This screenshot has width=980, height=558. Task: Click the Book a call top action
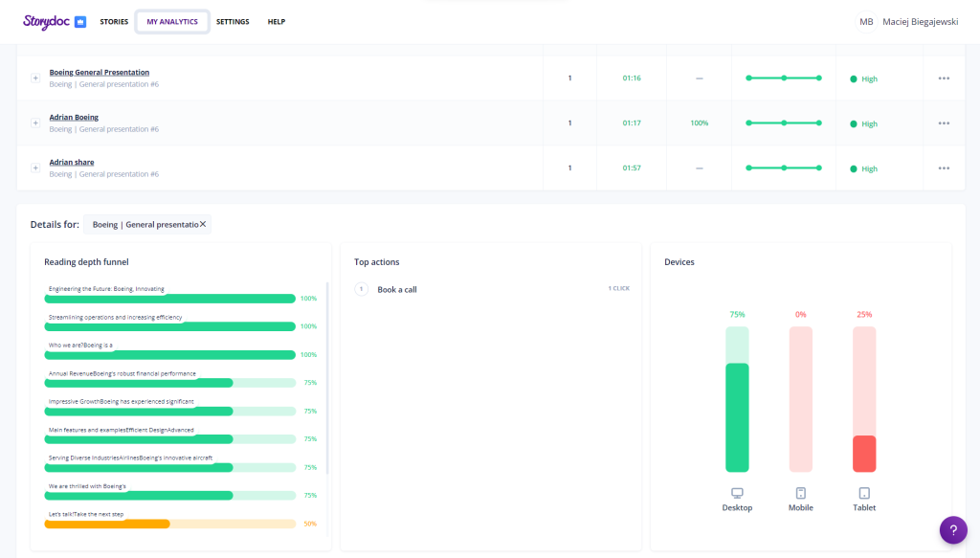coord(397,289)
